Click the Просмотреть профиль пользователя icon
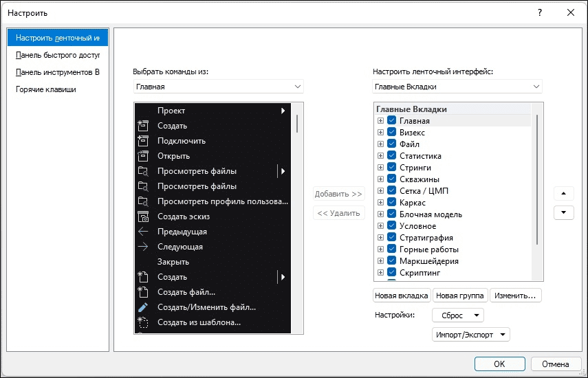The height and width of the screenshot is (378, 588). coord(143,201)
